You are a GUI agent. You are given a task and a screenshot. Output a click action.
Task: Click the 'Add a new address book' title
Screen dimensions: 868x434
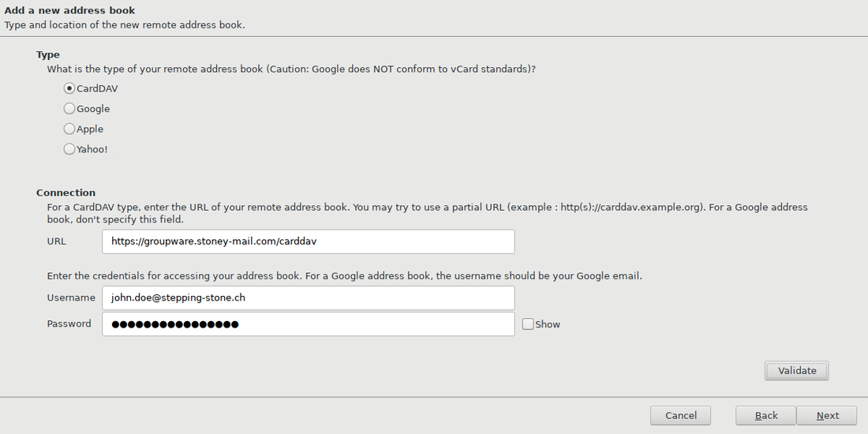point(69,10)
